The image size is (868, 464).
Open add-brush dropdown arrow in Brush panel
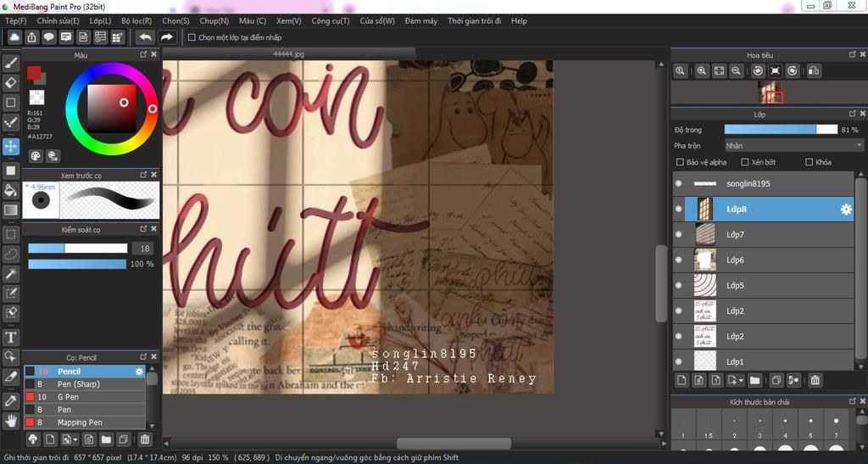(75, 440)
